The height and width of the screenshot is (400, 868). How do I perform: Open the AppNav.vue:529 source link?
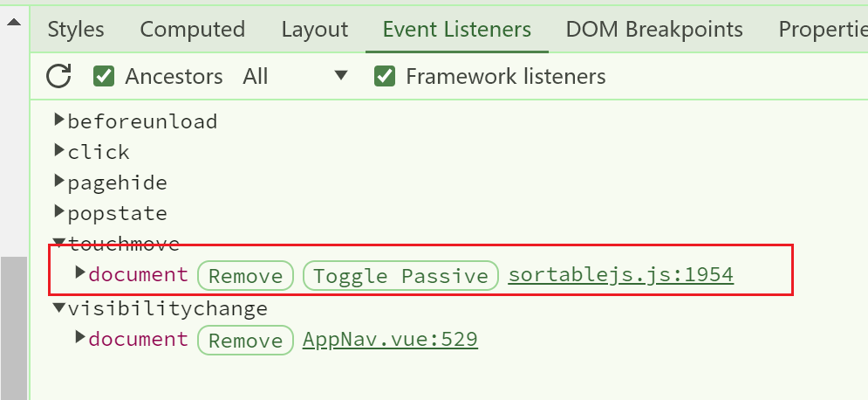point(390,339)
